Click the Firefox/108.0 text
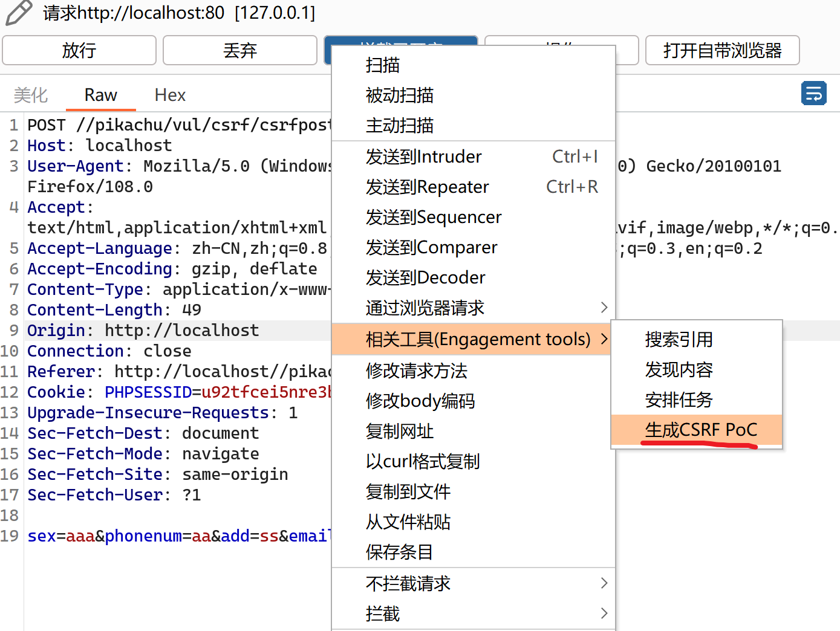This screenshot has width=840, height=631. [90, 187]
